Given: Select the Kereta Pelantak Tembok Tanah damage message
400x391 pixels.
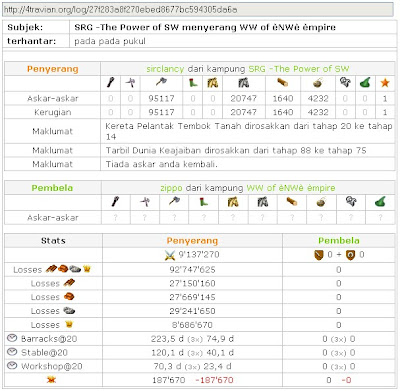Looking at the screenshot, I should point(248,131).
